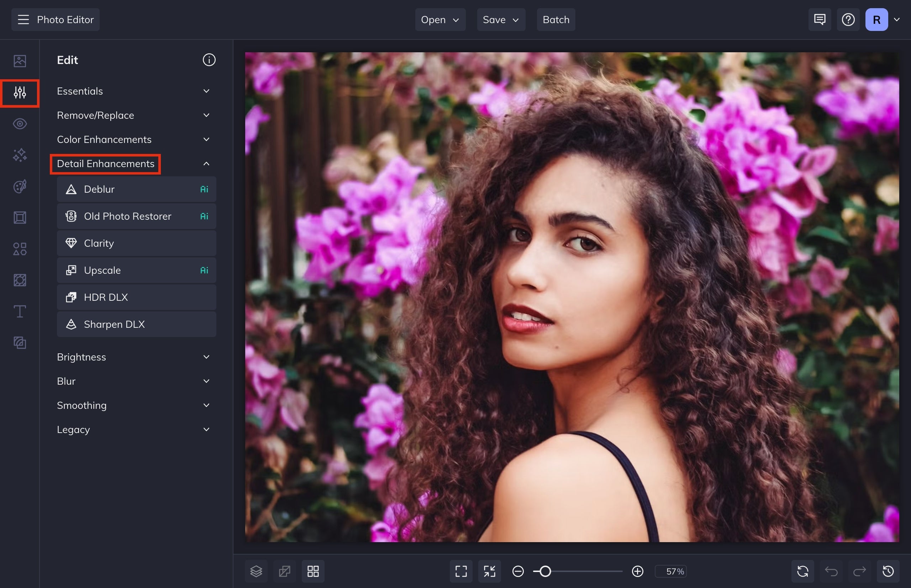Open the Elements shapes icon

tap(20, 248)
